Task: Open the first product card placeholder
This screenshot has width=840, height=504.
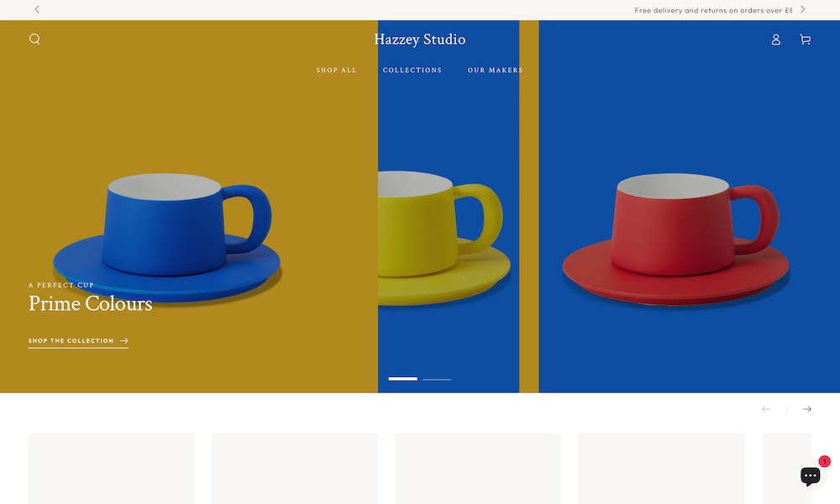Action: (112, 468)
